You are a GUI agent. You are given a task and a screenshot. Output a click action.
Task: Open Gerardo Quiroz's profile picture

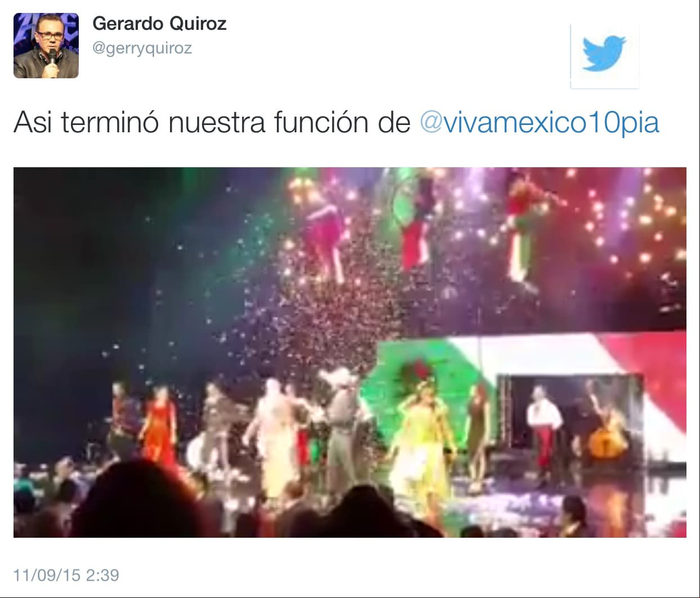[x=46, y=46]
